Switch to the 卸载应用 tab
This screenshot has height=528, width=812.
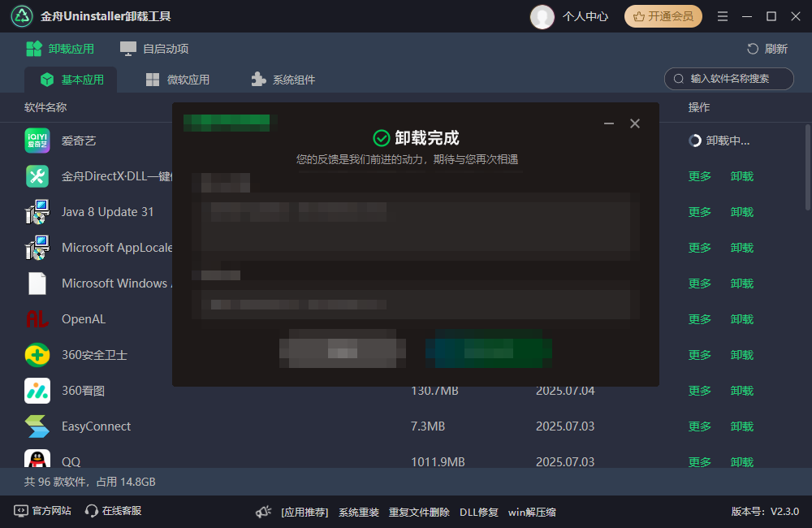[60, 49]
